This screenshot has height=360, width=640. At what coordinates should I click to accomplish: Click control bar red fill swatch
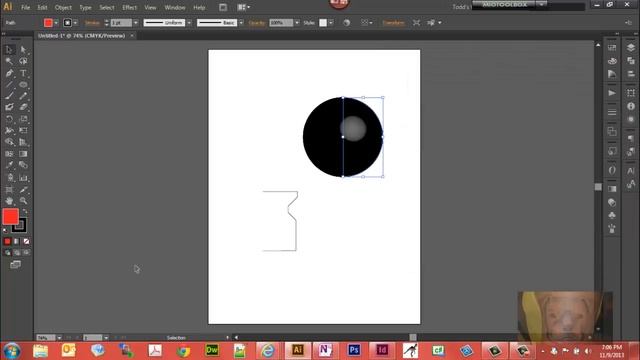(48, 23)
